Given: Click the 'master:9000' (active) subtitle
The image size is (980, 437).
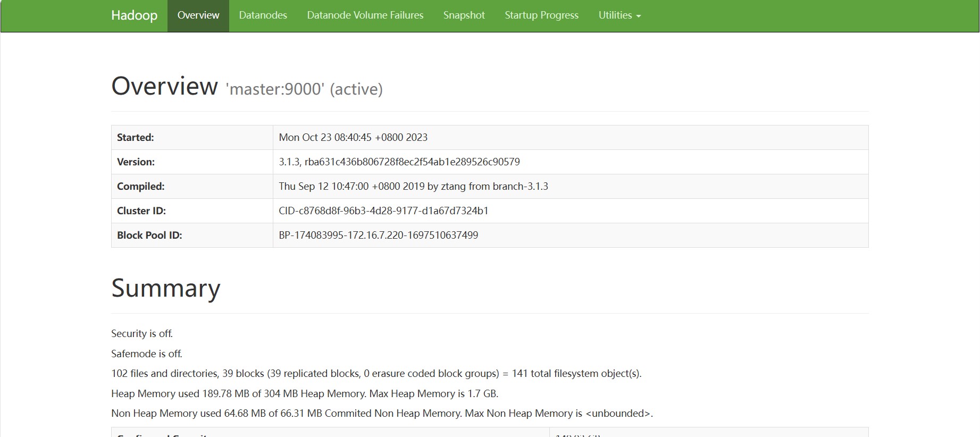Looking at the screenshot, I should point(304,89).
